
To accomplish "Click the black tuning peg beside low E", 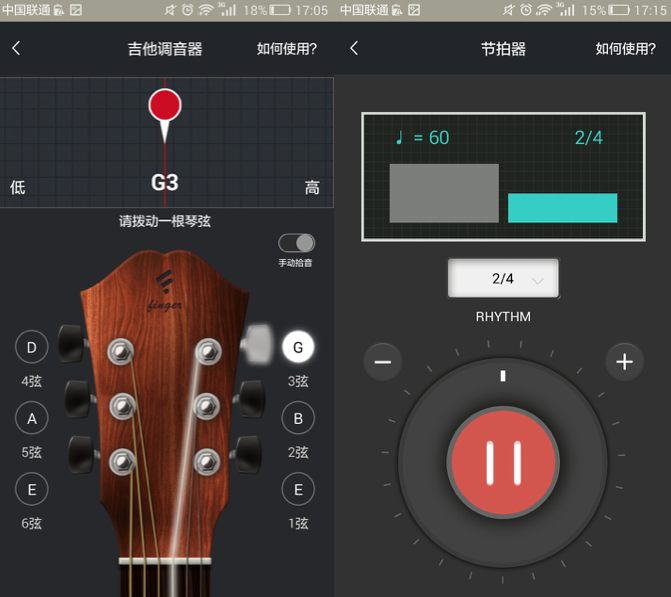I will pyautogui.click(x=81, y=454).
